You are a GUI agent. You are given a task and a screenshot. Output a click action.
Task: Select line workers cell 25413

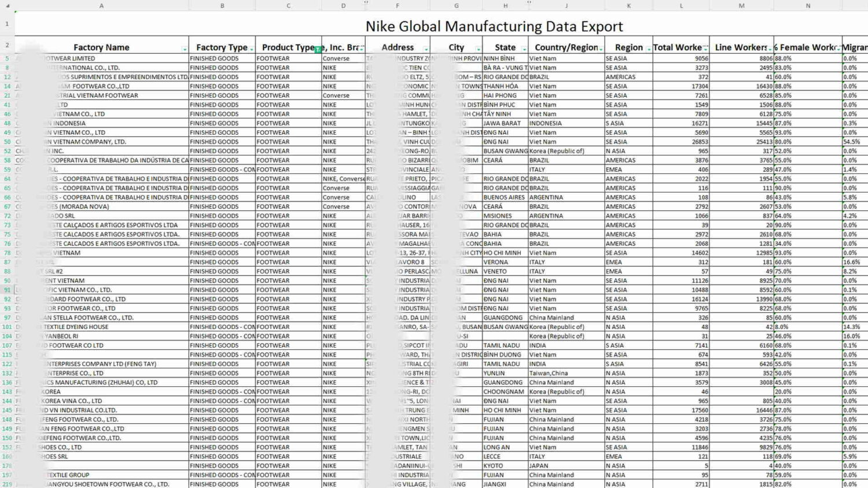point(742,142)
